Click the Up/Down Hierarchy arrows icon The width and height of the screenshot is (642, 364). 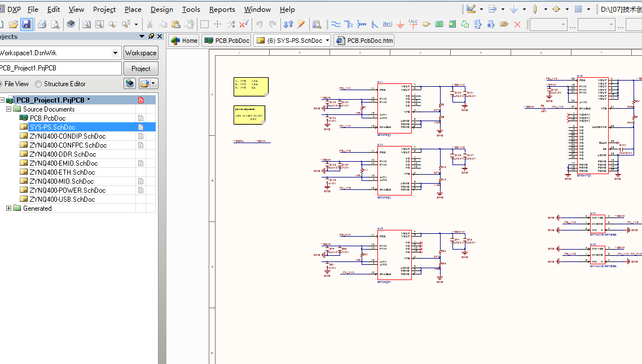(x=288, y=25)
